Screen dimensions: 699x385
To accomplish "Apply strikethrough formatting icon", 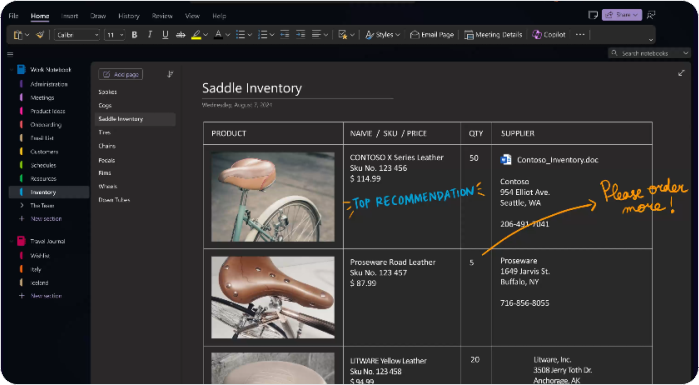I will [181, 35].
